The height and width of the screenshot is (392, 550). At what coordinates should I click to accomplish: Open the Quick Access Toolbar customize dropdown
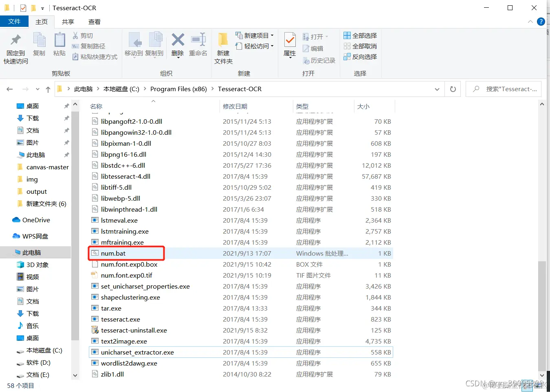[x=42, y=8]
